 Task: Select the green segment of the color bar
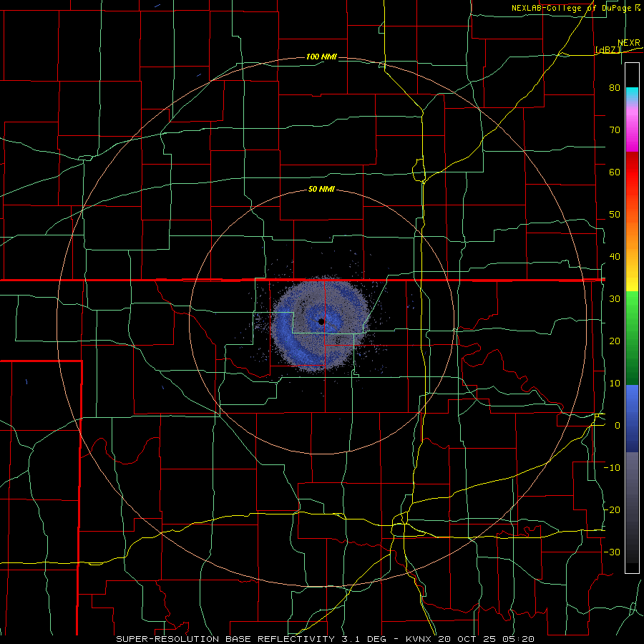[x=632, y=338]
